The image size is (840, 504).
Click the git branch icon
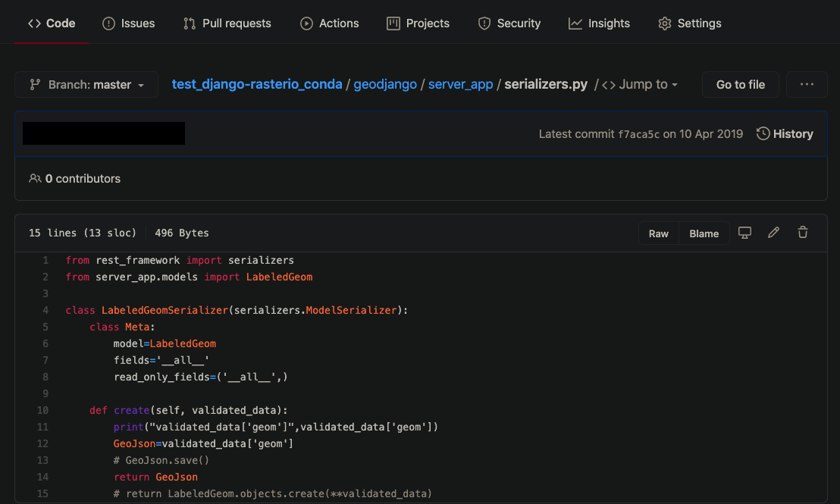tap(35, 85)
